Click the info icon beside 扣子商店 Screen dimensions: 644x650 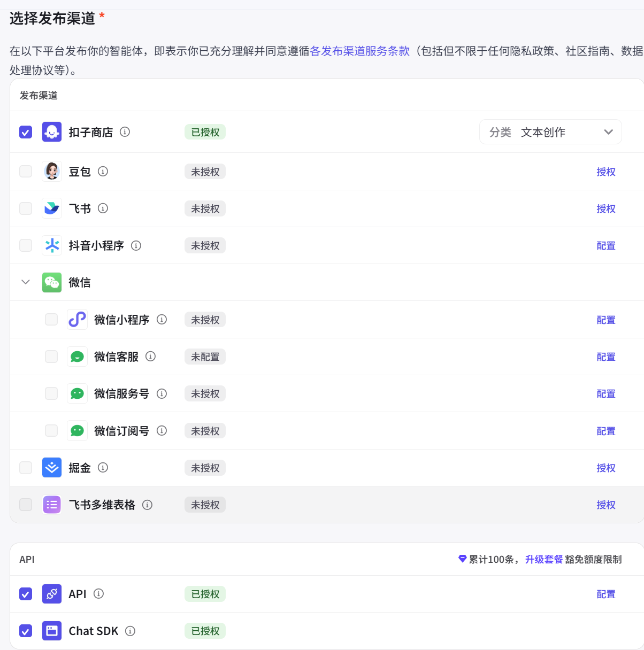(x=125, y=131)
